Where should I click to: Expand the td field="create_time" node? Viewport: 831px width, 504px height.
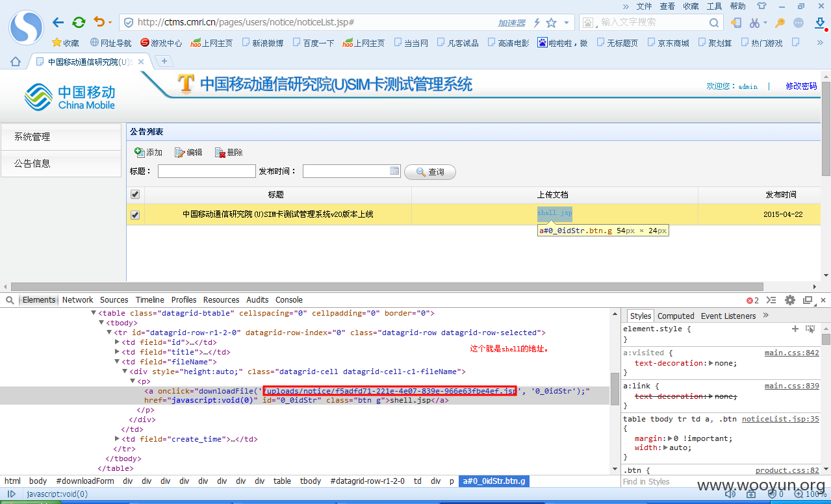click(117, 439)
